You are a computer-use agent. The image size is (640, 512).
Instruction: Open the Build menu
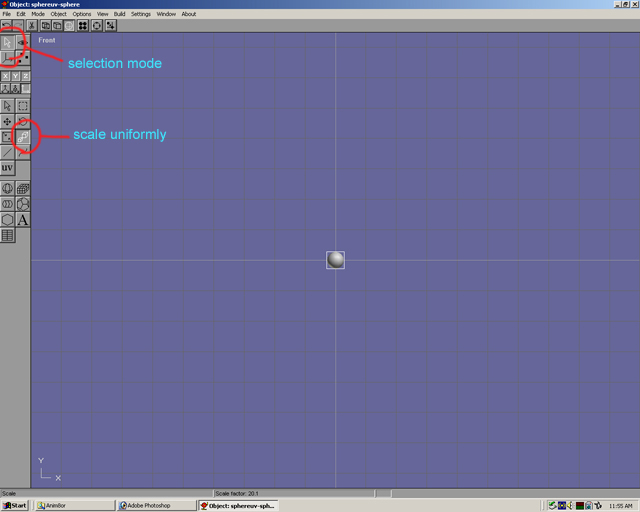[x=119, y=14]
